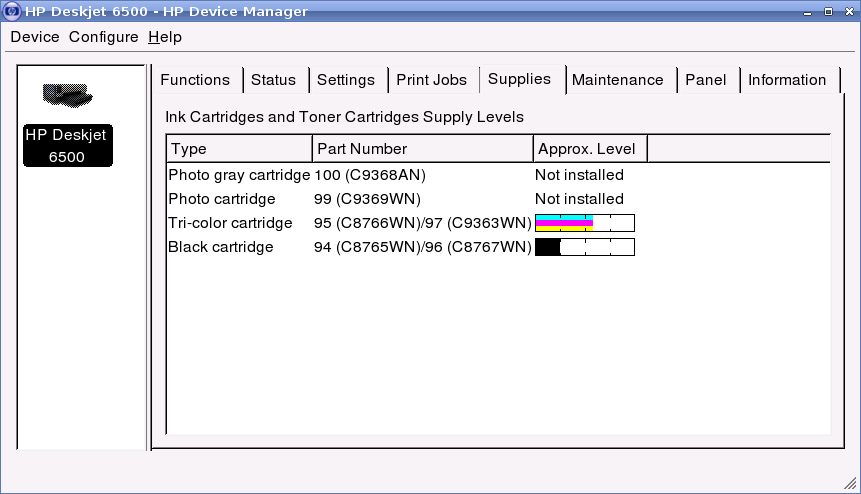The image size is (861, 494).
Task: Click the window resize grip
Action: (850, 483)
